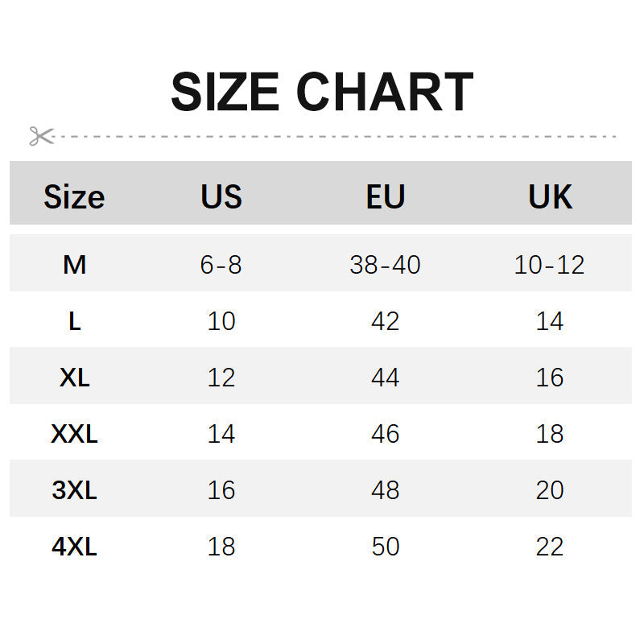Click the EU 38-40 cell
Image resolution: width=644 pixels, height=644 pixels.
coord(386,265)
